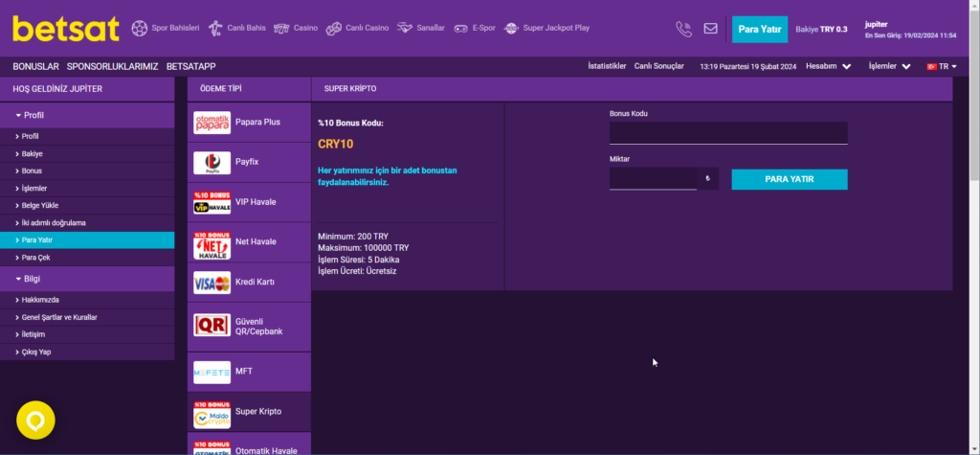Open İşlemler in sidebar

point(87,189)
